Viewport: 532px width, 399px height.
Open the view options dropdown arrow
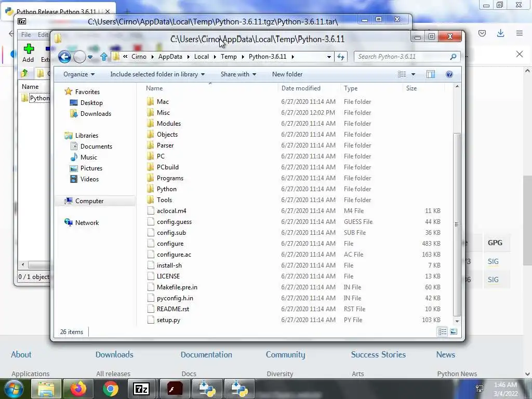[x=413, y=74]
